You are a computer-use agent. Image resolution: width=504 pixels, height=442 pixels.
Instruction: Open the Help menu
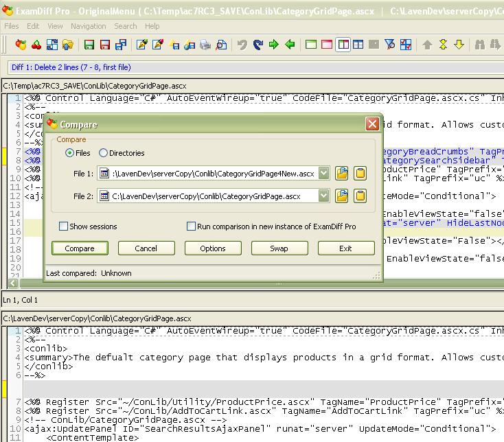(x=152, y=26)
